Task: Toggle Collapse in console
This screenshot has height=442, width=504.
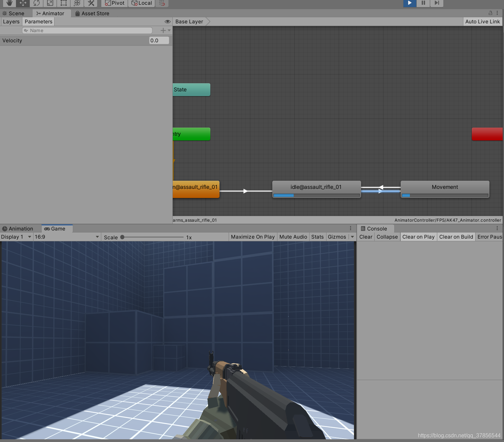Action: 387,237
